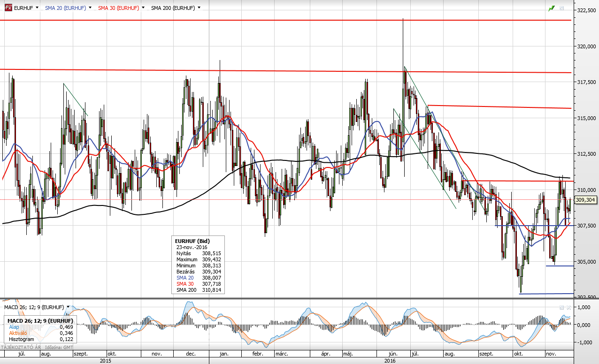Click the Minimum 308,313 tooltip row

pos(199,265)
